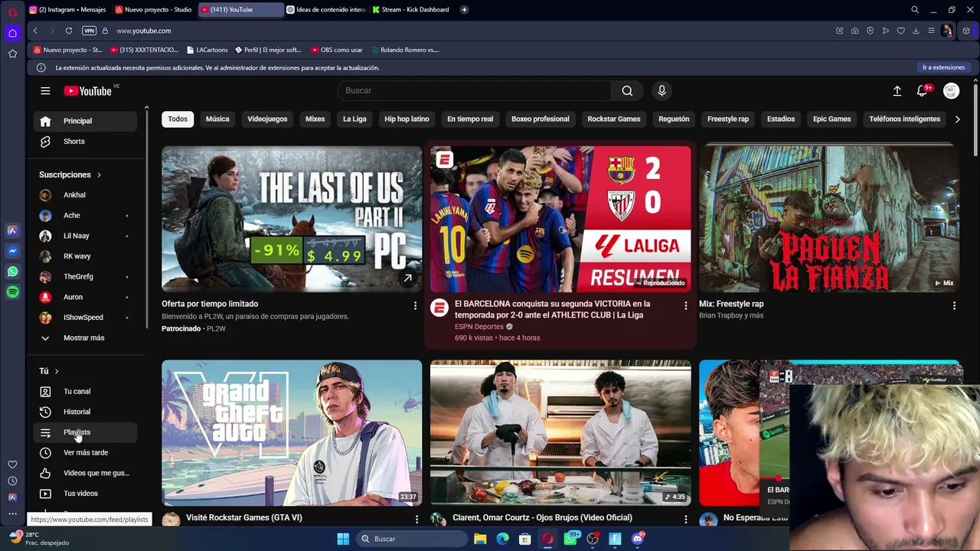Open the VPN badge in the address bar
Screen dimensions: 980x551
(89, 31)
